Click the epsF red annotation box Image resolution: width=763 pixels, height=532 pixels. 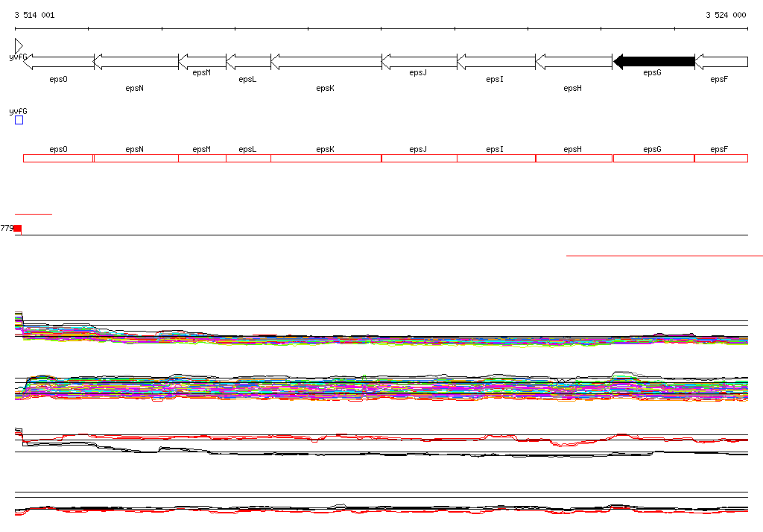point(721,158)
